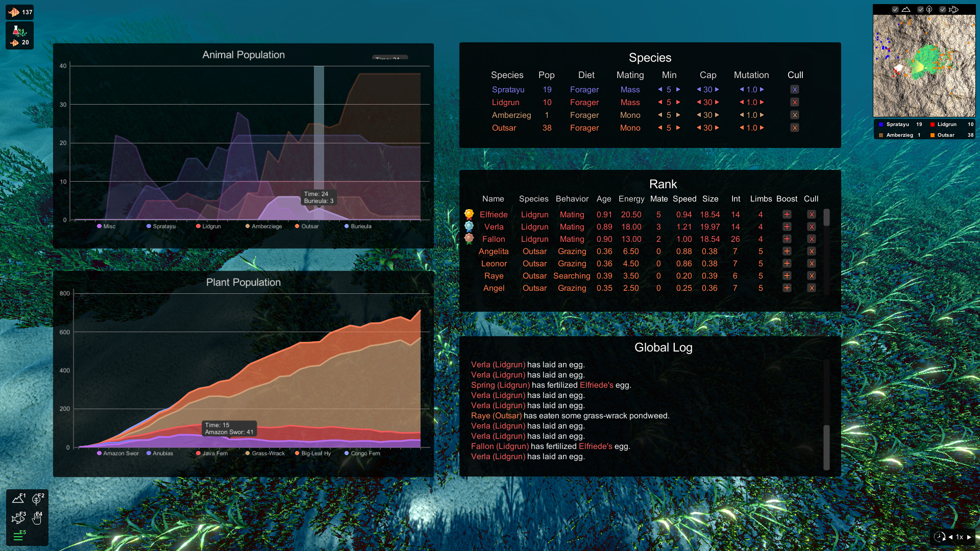This screenshot has width=980, height=551.
Task: Toggle the F5 stats menu icon
Action: (x=18, y=536)
